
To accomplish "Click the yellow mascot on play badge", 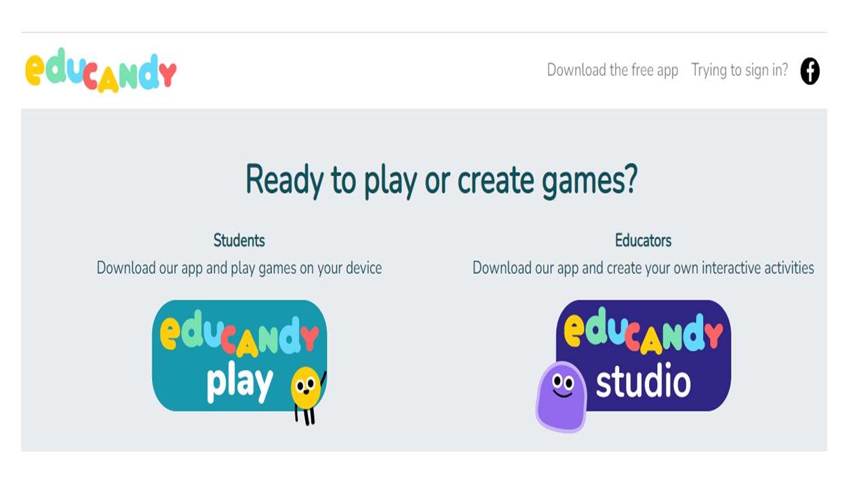I will (306, 390).
